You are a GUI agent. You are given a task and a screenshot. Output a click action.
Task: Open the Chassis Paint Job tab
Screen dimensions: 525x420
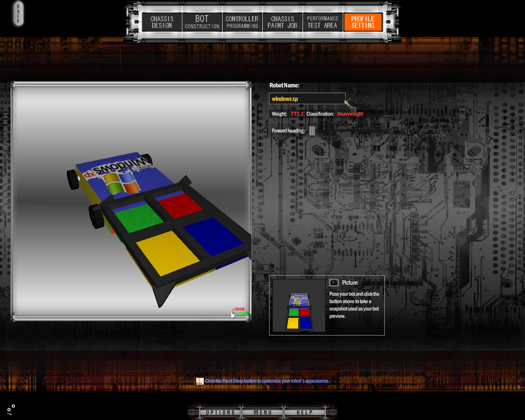(x=282, y=22)
